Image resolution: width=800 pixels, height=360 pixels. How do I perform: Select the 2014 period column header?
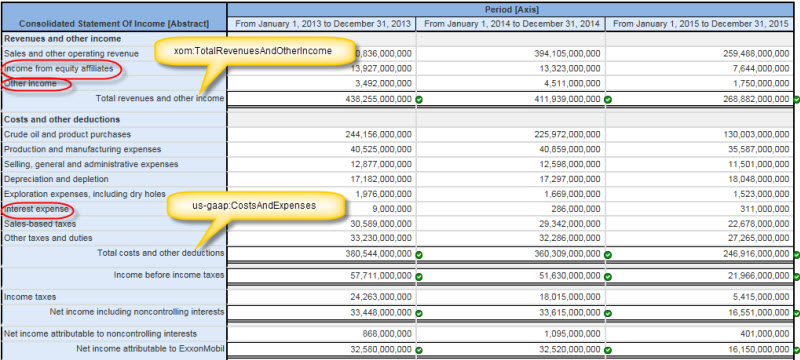[x=511, y=24]
